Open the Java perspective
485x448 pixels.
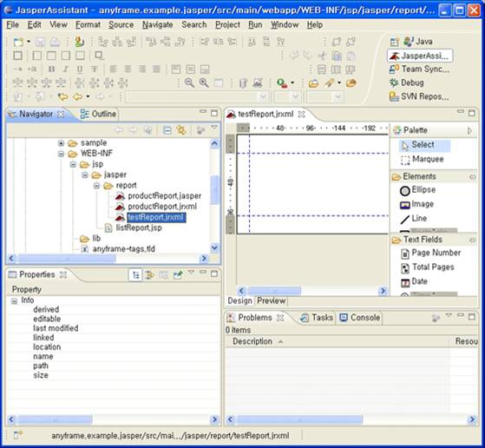(x=418, y=42)
